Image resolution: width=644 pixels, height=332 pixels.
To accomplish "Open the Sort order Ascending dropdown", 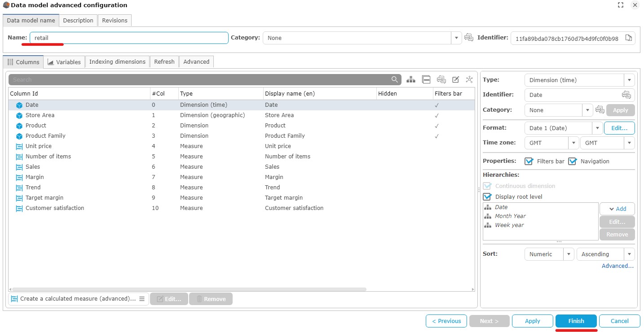I will [x=605, y=254].
